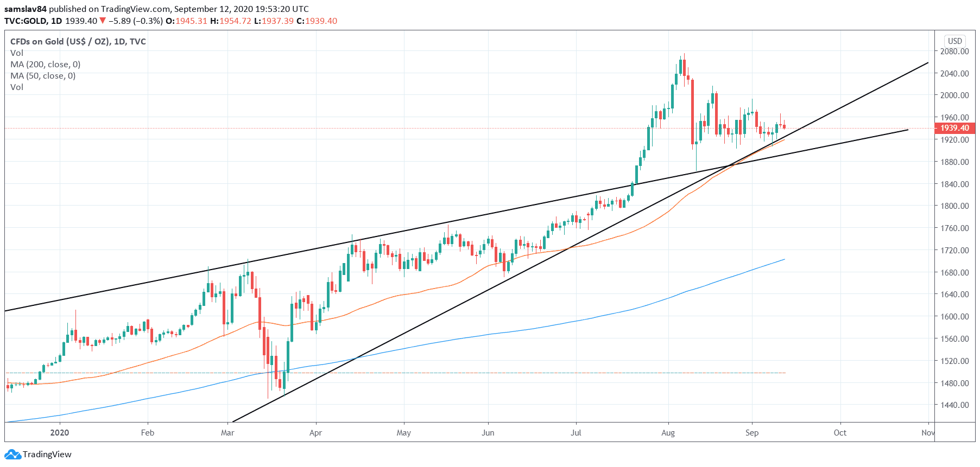The image size is (980, 467).
Task: Select the MA (50, close, 0) legend entry
Action: 43,75
